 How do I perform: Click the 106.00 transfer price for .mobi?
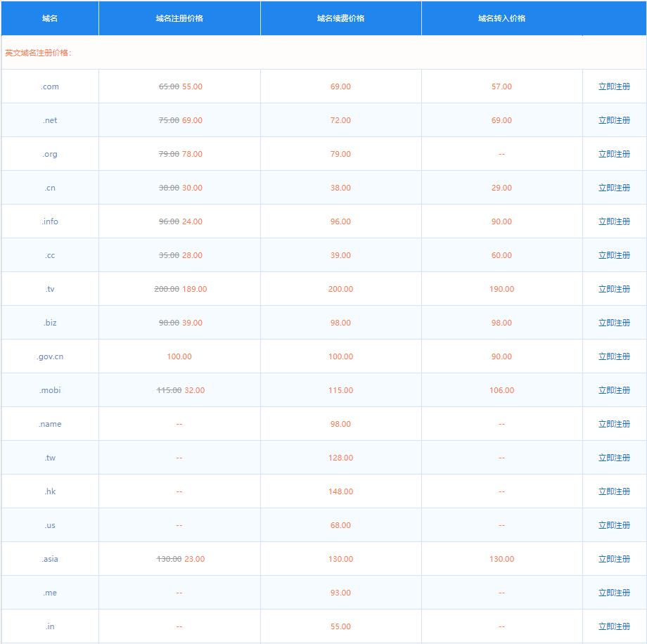click(x=501, y=390)
